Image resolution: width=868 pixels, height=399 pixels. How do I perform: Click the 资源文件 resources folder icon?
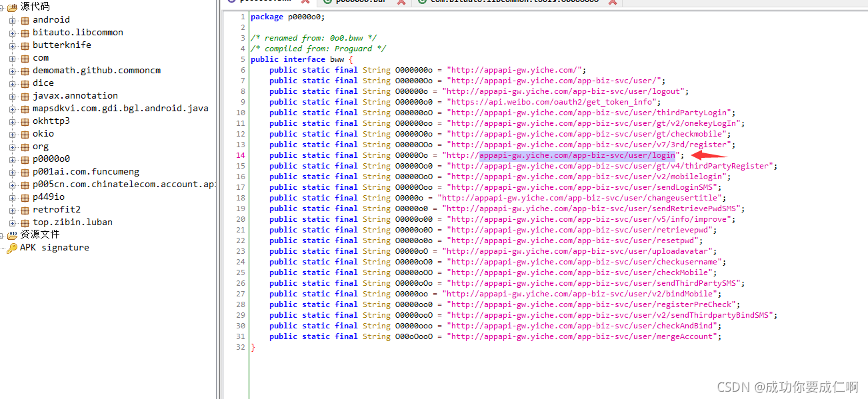[x=12, y=235]
